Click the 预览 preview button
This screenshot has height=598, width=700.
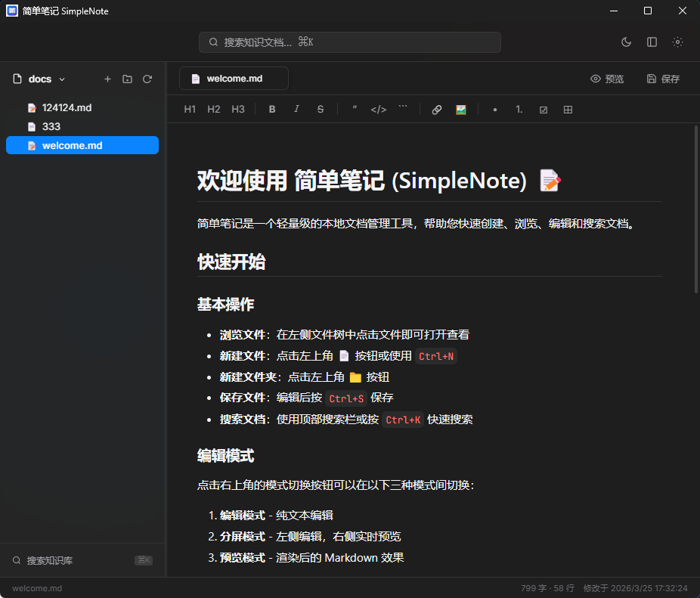coord(607,78)
